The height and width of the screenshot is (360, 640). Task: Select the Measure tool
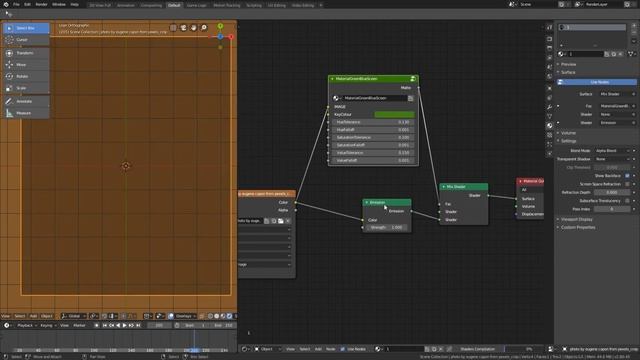(27, 113)
